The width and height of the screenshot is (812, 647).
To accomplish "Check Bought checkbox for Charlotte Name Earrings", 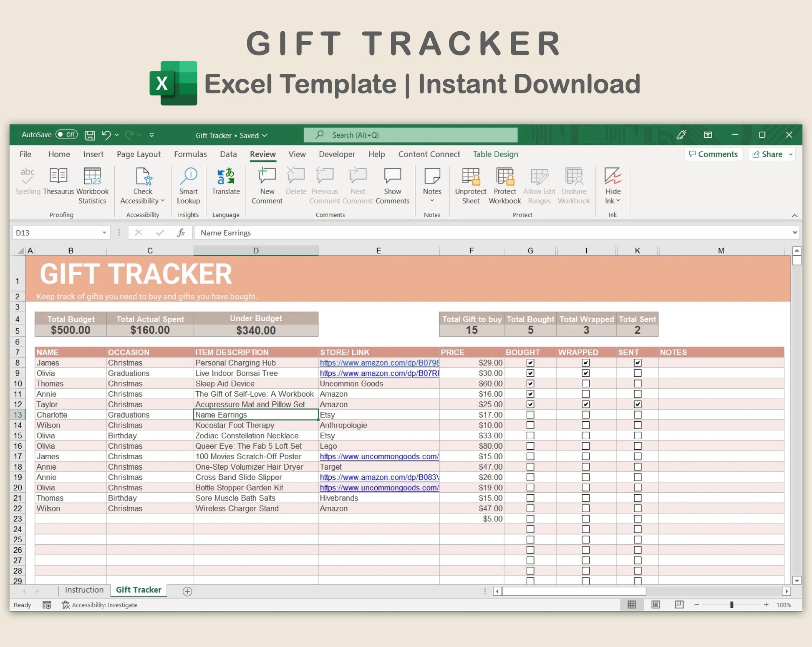I will pyautogui.click(x=530, y=415).
